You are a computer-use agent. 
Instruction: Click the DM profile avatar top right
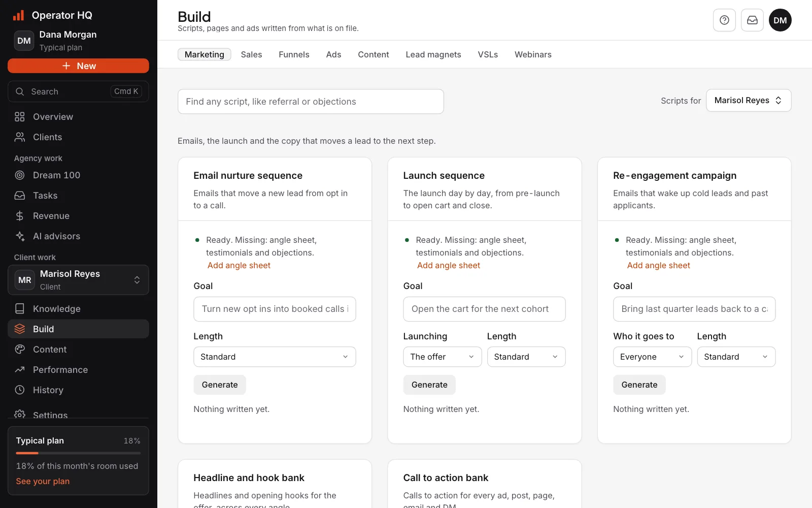pos(780,20)
